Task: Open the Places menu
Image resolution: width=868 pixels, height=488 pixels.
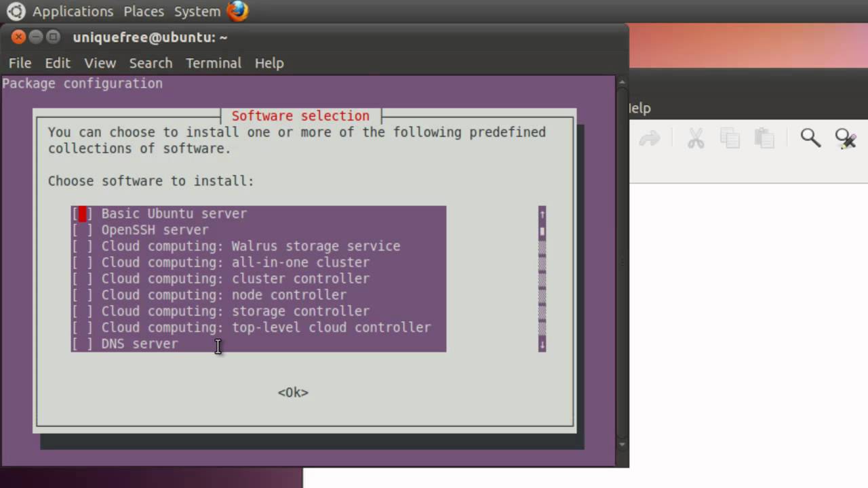Action: tap(144, 12)
